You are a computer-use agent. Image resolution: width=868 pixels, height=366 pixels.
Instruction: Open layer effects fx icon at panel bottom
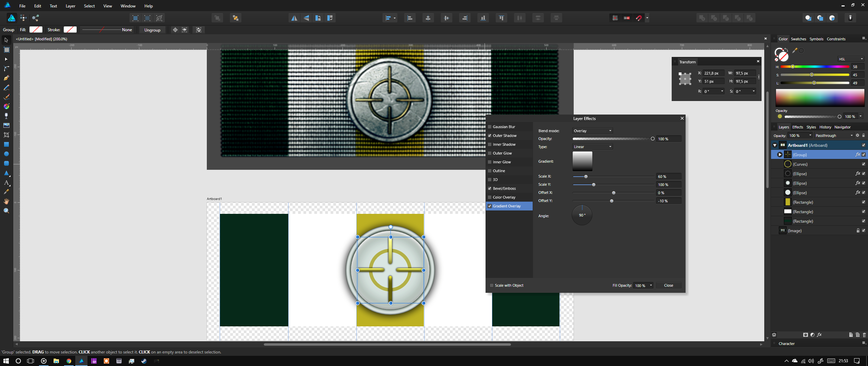[x=819, y=335]
